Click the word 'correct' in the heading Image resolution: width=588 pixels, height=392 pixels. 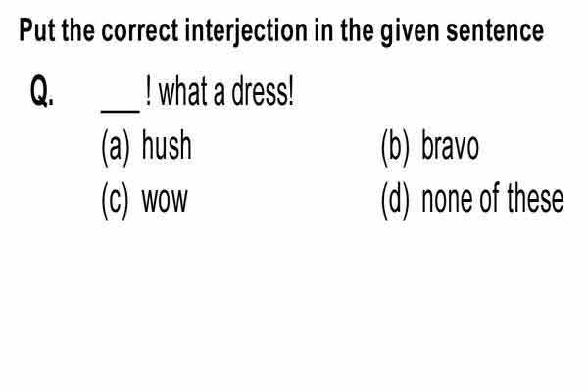point(139,31)
